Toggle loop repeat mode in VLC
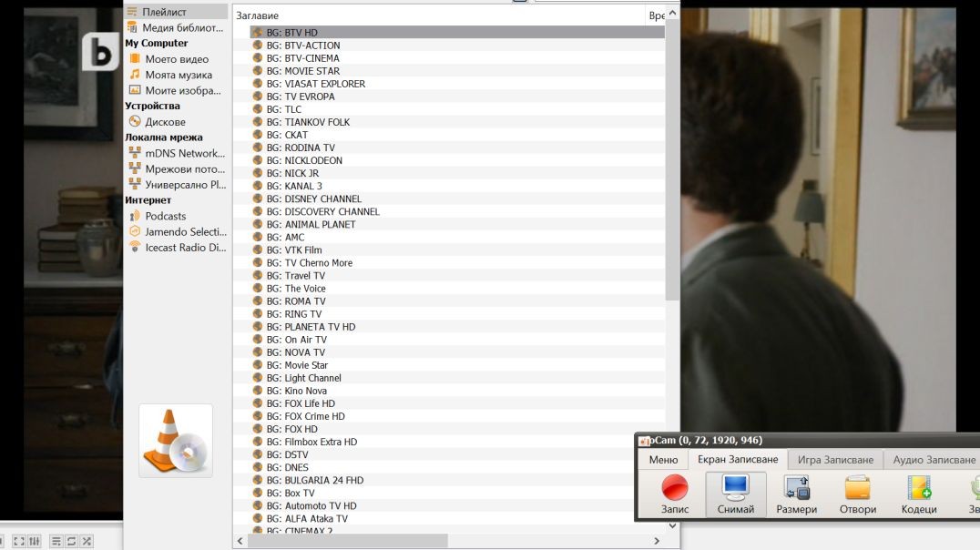 tap(71, 541)
